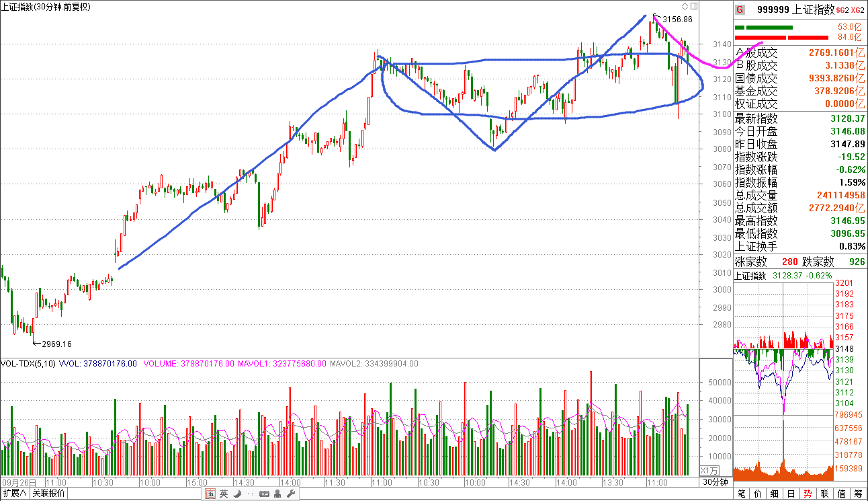Viewport: 868px width, 501px height.
Task: Expand the 扩展 panel at bottom left
Action: [14, 494]
